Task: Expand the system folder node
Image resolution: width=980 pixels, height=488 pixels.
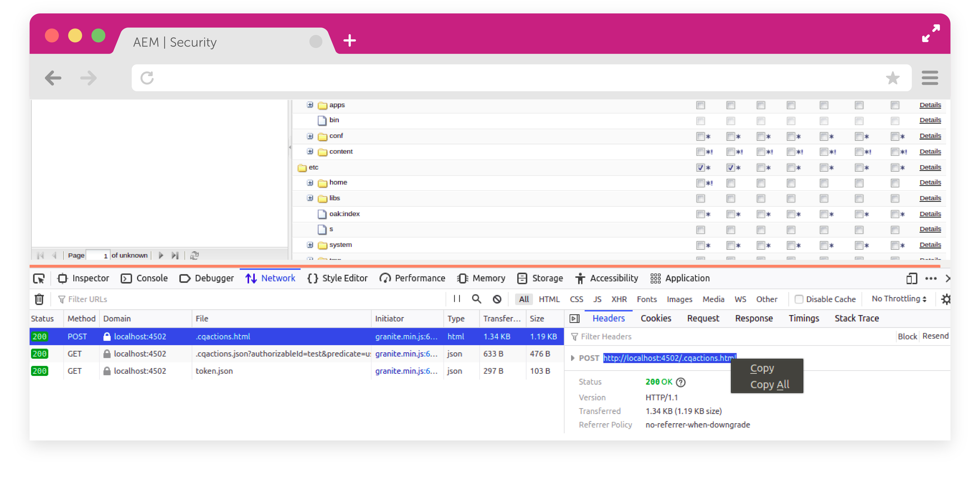Action: click(x=310, y=245)
